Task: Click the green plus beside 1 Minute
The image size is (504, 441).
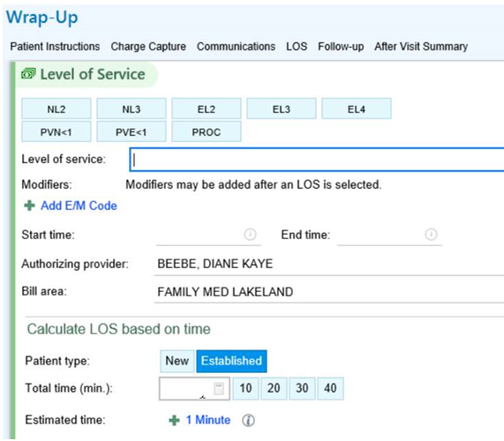Action: (174, 420)
